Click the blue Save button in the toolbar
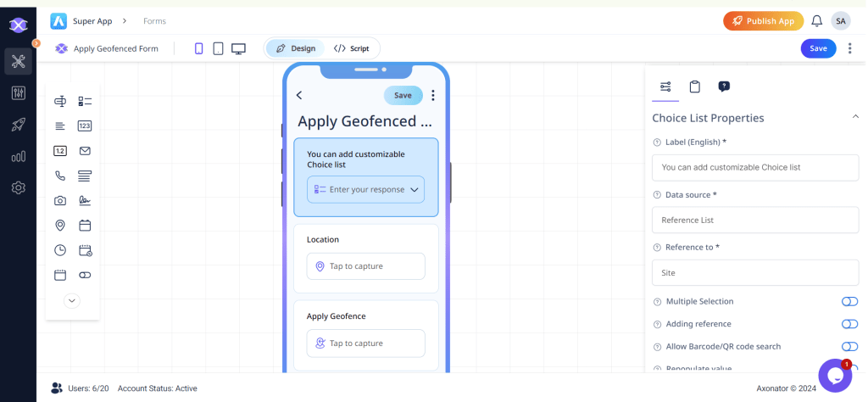The width and height of the screenshot is (868, 402). 818,48
